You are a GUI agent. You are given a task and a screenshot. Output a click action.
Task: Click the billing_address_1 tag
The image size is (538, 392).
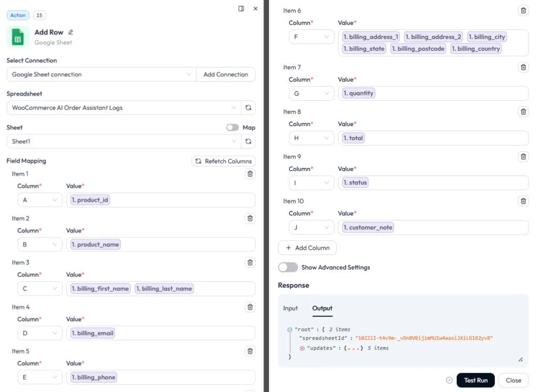coord(370,37)
